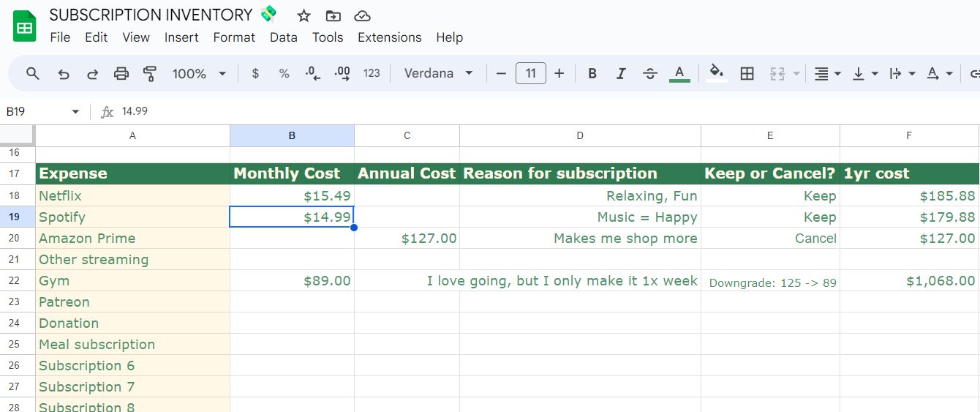Format as percent
Viewport: 980px width, 412px height.
pyautogui.click(x=284, y=73)
